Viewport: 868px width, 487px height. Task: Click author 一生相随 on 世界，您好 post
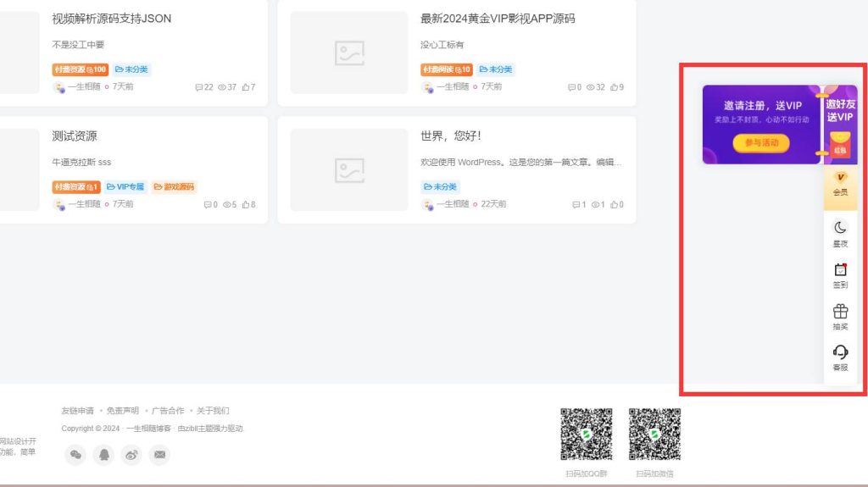(x=453, y=204)
